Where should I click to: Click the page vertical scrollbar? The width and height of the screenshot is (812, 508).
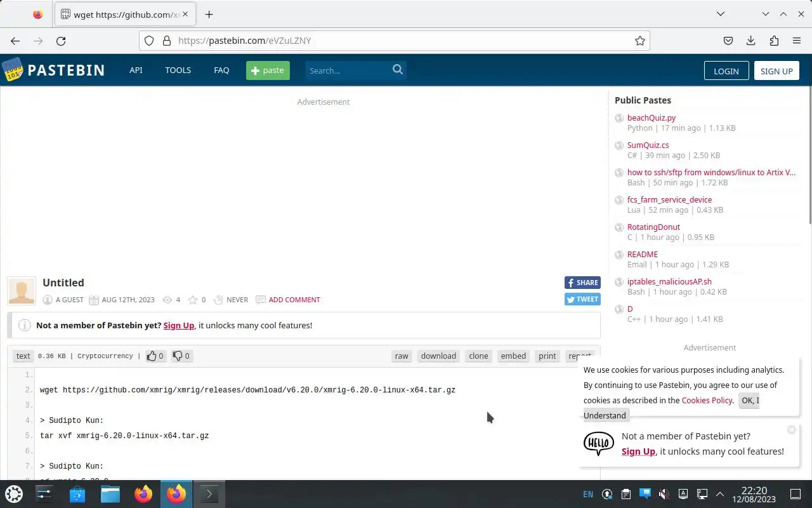810,155
